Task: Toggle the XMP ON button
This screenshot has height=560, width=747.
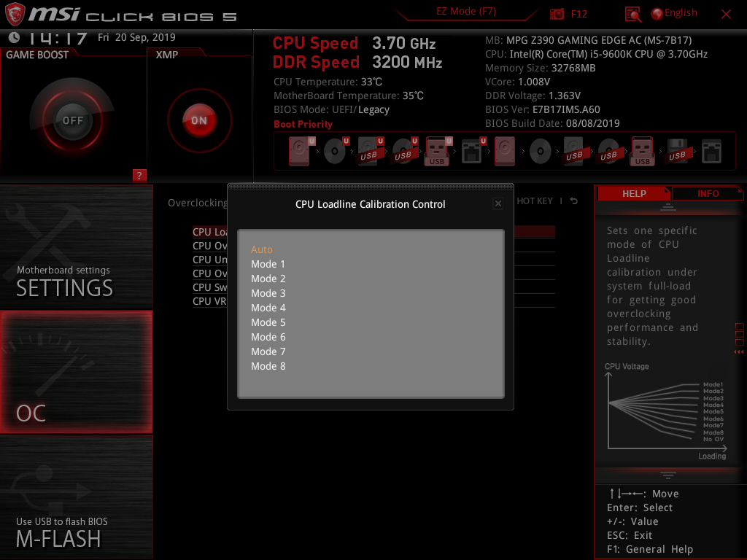Action: tap(199, 120)
